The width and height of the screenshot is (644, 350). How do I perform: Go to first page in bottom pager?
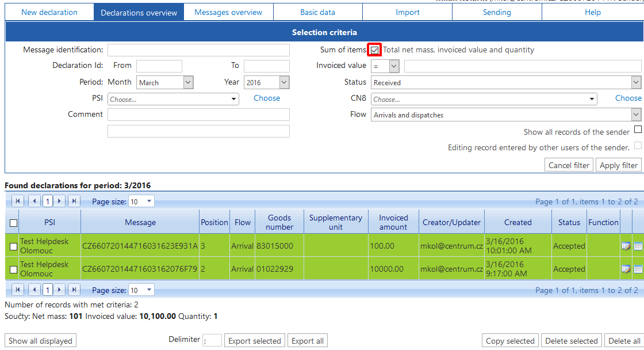pos(18,290)
